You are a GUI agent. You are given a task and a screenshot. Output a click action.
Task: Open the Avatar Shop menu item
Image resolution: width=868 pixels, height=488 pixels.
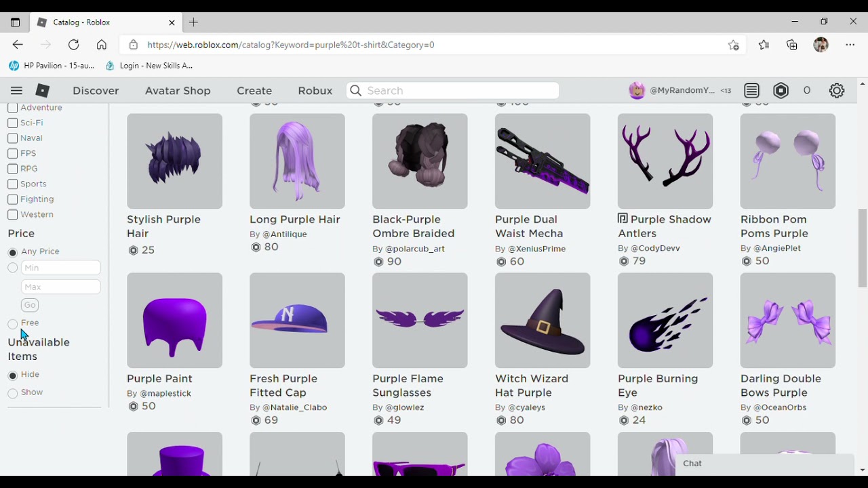(x=178, y=91)
